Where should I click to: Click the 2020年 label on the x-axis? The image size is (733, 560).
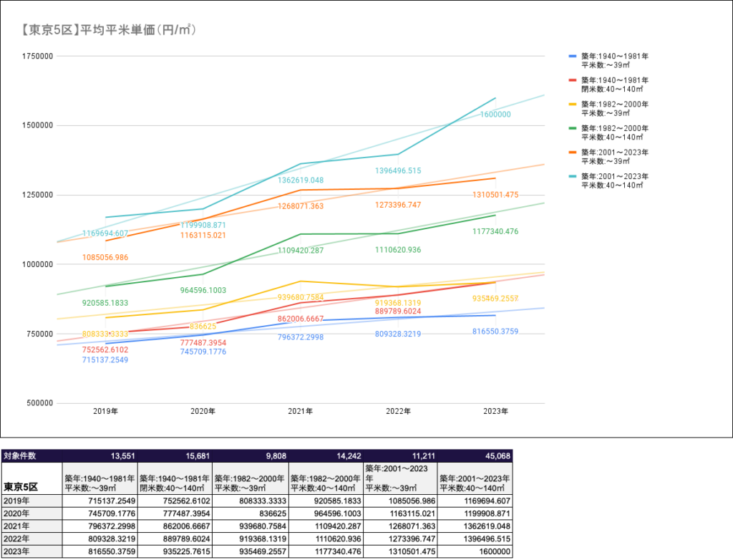pyautogui.click(x=203, y=411)
